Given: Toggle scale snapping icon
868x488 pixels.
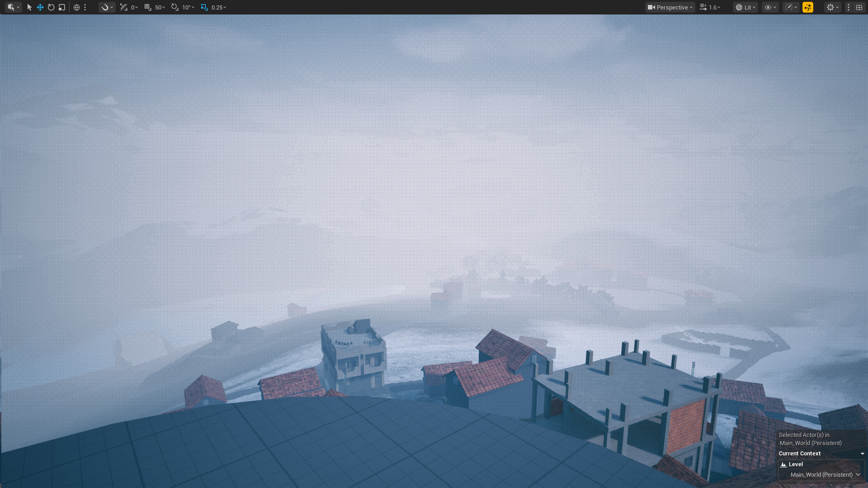Looking at the screenshot, I should point(204,7).
